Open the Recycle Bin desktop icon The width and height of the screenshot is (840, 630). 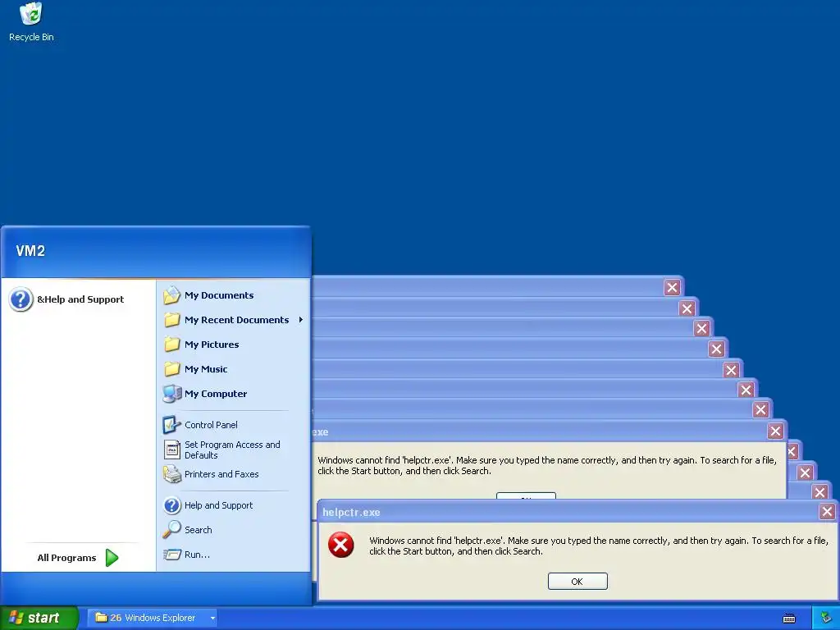pos(31,14)
